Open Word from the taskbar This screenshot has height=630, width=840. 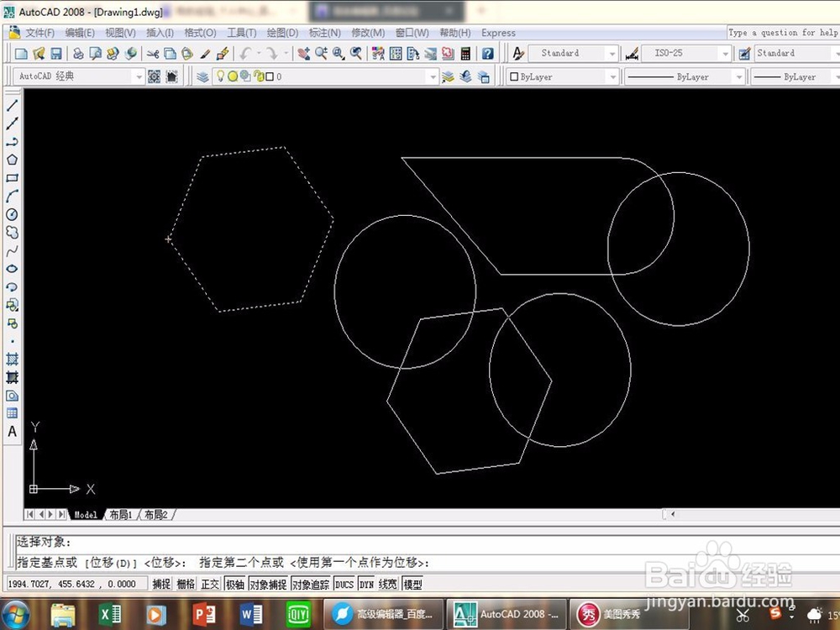[x=250, y=614]
